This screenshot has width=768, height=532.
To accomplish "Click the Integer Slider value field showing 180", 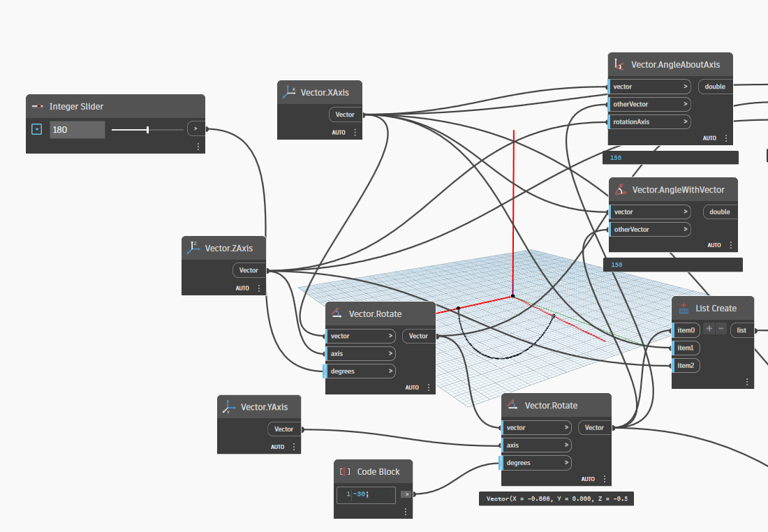I will point(77,129).
